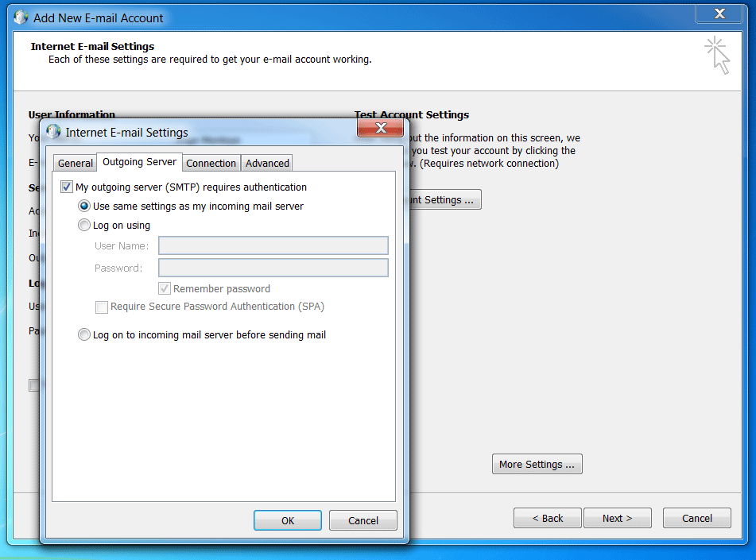Click the Internet E-mail Settings dialog title icon
Viewport: 756px width, 560px height.
point(53,132)
